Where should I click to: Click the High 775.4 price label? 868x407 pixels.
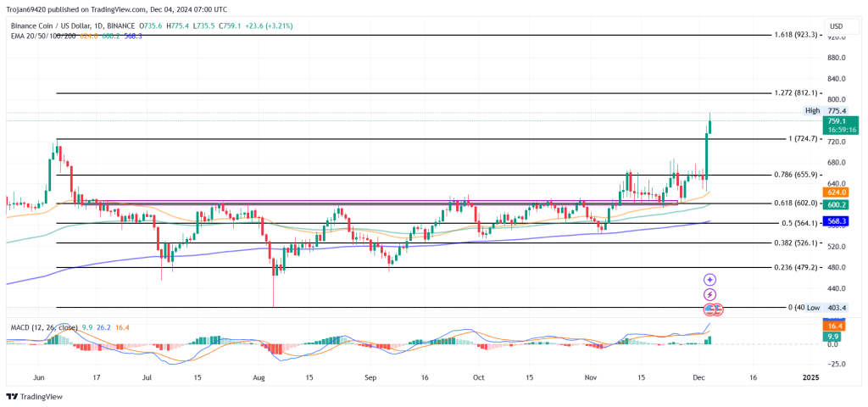coord(826,111)
